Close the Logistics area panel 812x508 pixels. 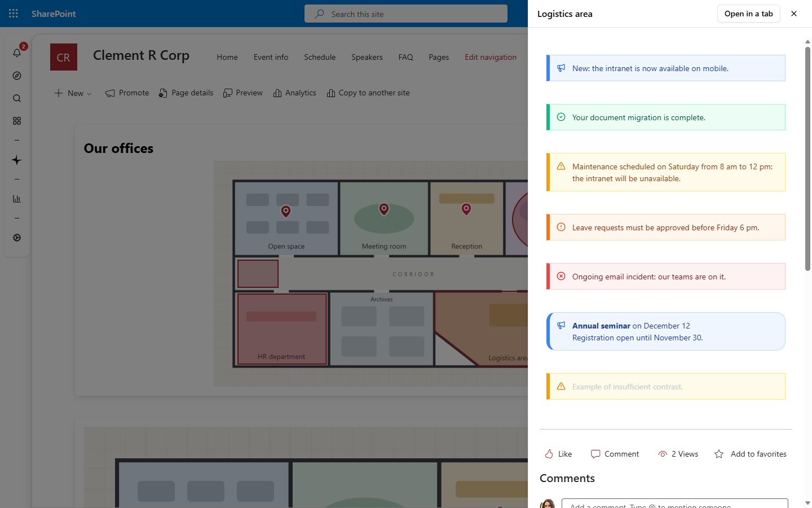point(794,14)
